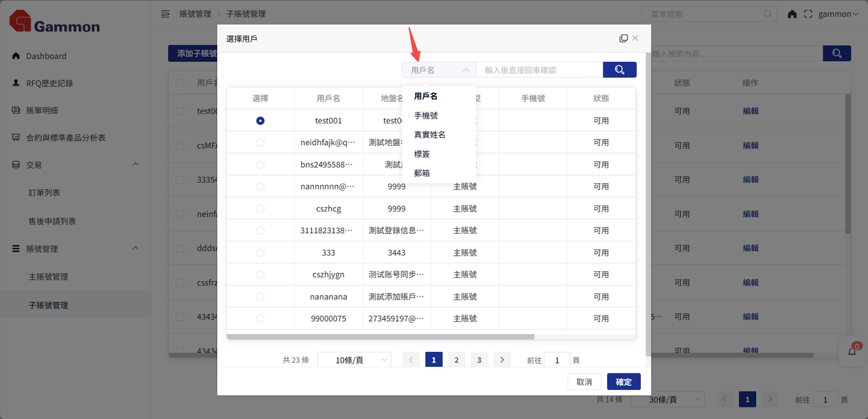The width and height of the screenshot is (868, 419).
Task: Collapse sidebar with the hamburger icon
Action: click(x=165, y=14)
